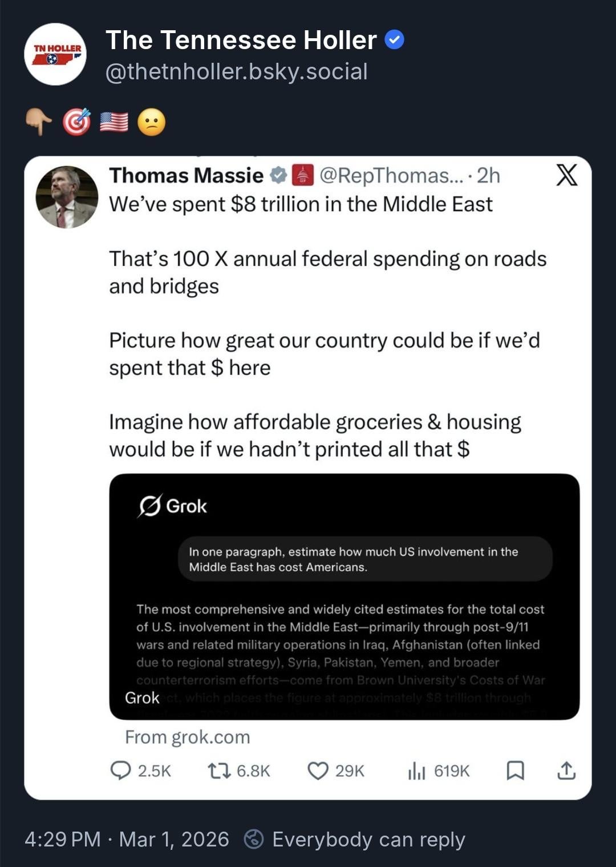Viewport: 616px width, 867px height.
Task: Click the X logo icon
Action: click(566, 175)
